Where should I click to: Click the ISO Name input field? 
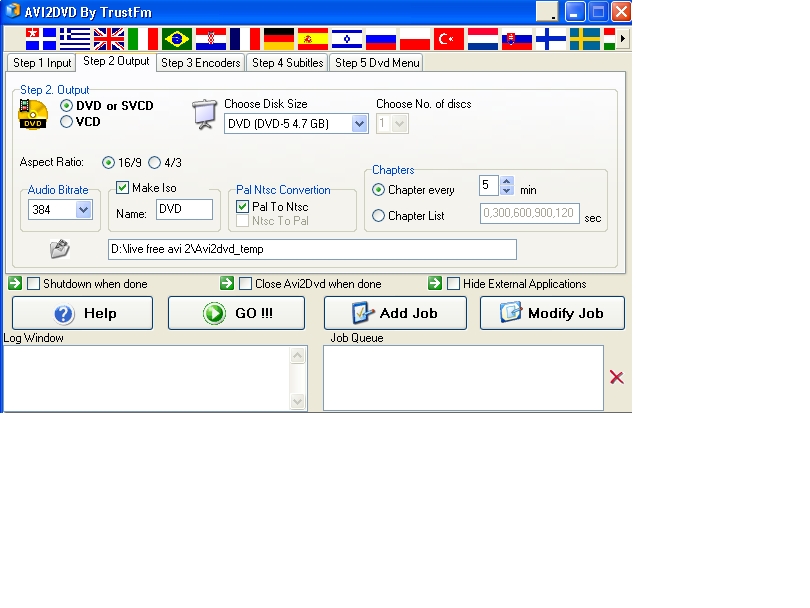point(184,209)
